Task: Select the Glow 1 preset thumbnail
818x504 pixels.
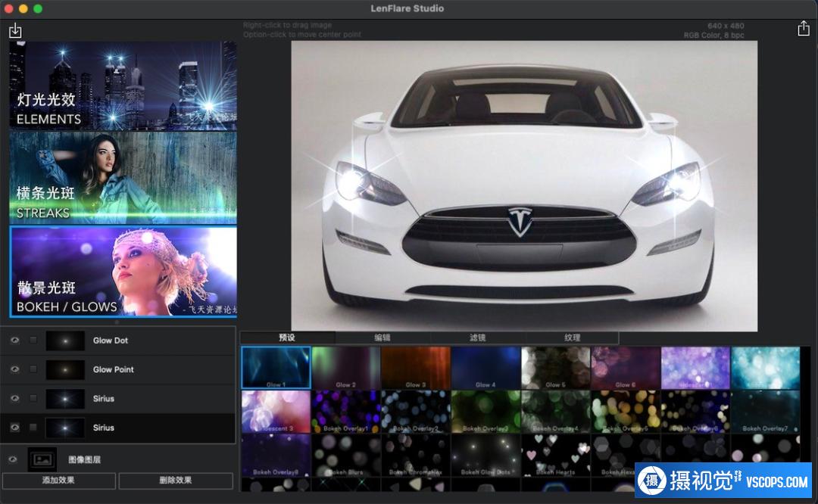Action: [276, 368]
